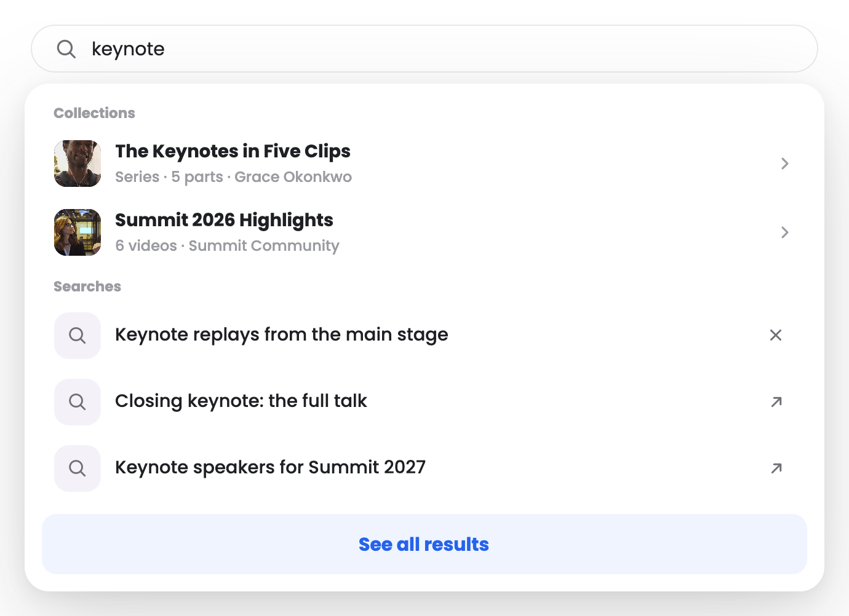Fill query arrow for Keynote speakers for Summit 2027
849x616 pixels.
pyautogui.click(x=776, y=468)
